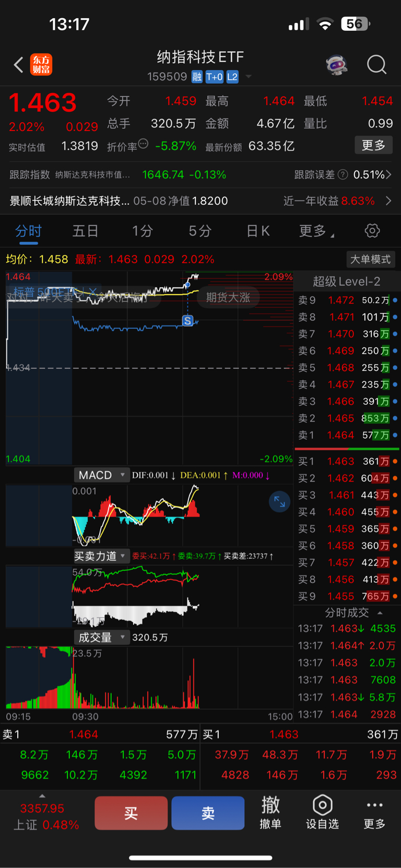Open the 超级Level-2 header
401x868 pixels.
click(x=347, y=281)
